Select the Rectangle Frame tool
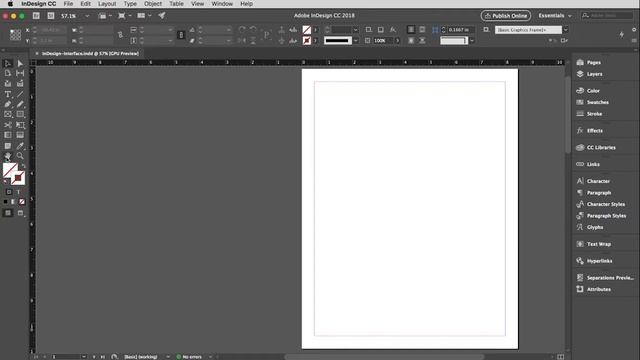The width and height of the screenshot is (640, 360). (7, 114)
